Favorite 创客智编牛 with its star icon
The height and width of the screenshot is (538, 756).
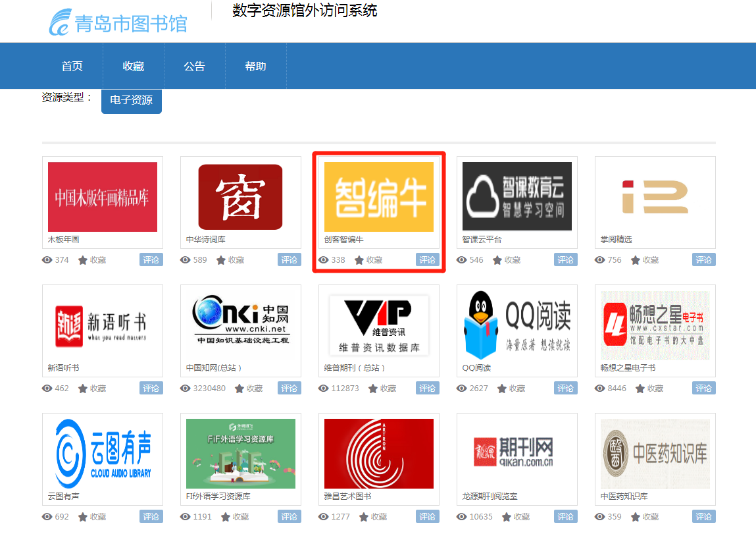click(359, 260)
